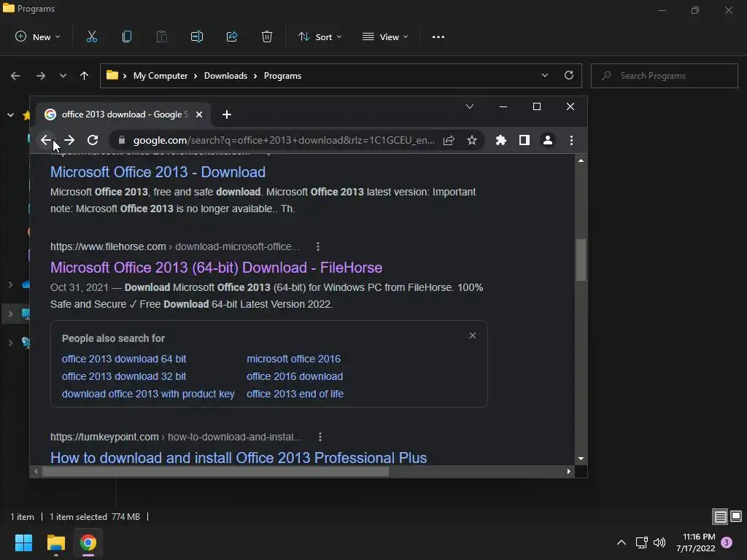Click Chrome's vertical scrollbar thumb

tap(581, 260)
